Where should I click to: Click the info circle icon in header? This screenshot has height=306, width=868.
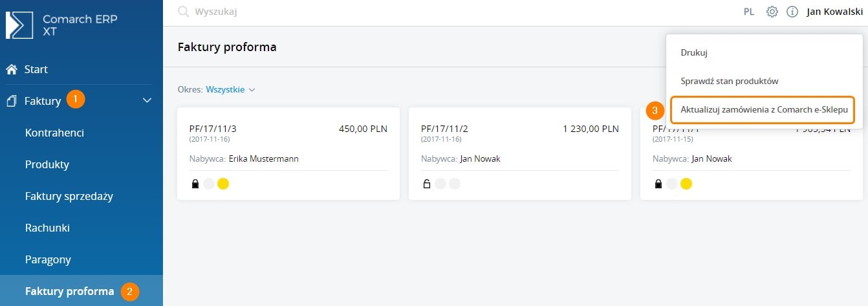[792, 12]
